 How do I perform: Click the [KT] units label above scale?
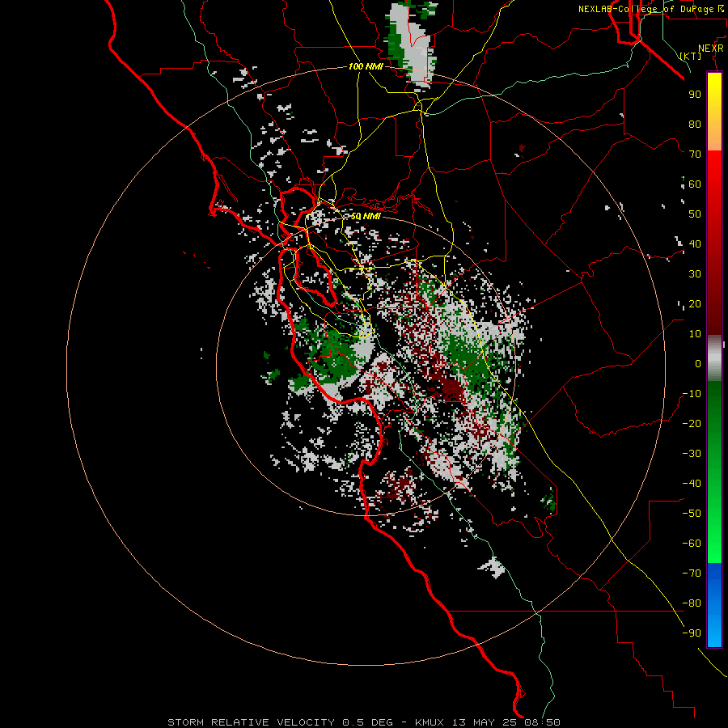click(x=691, y=56)
